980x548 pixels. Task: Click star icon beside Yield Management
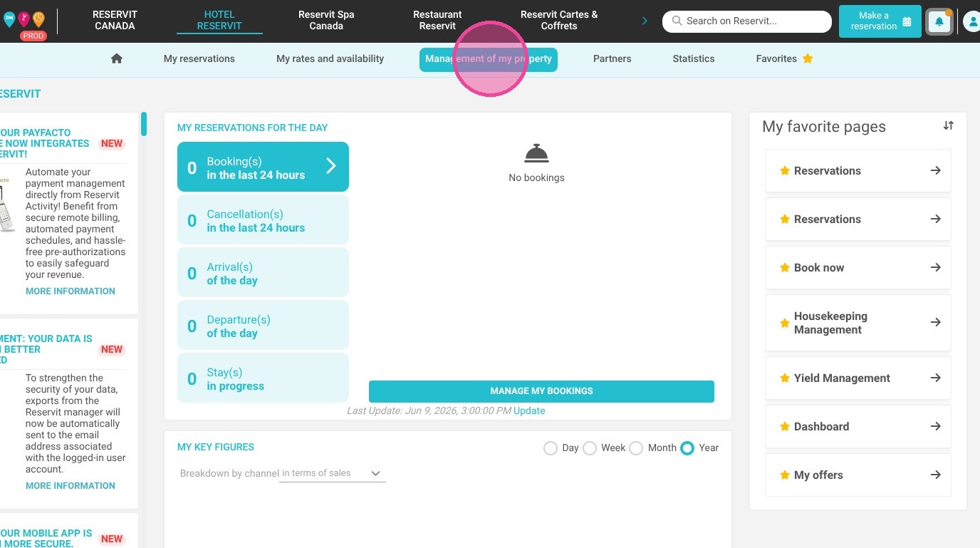pyautogui.click(x=785, y=378)
